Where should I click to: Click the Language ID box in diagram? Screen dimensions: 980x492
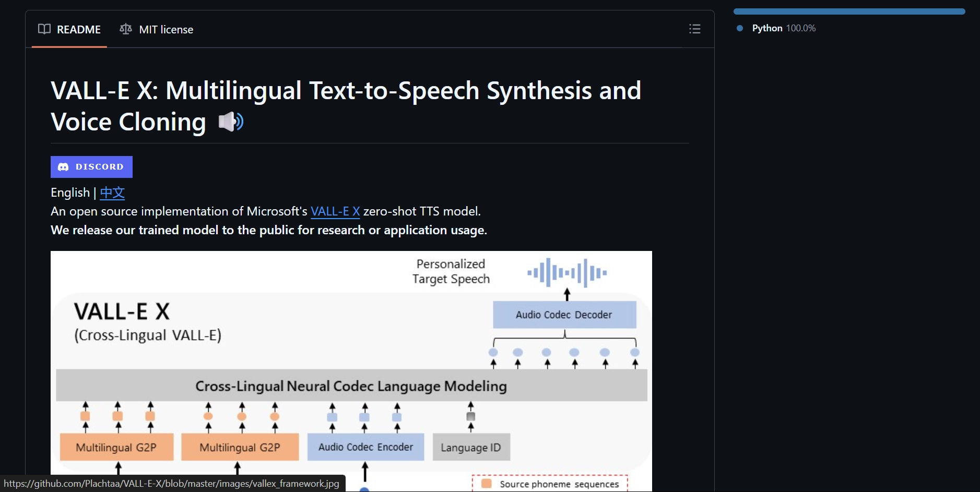click(x=471, y=448)
